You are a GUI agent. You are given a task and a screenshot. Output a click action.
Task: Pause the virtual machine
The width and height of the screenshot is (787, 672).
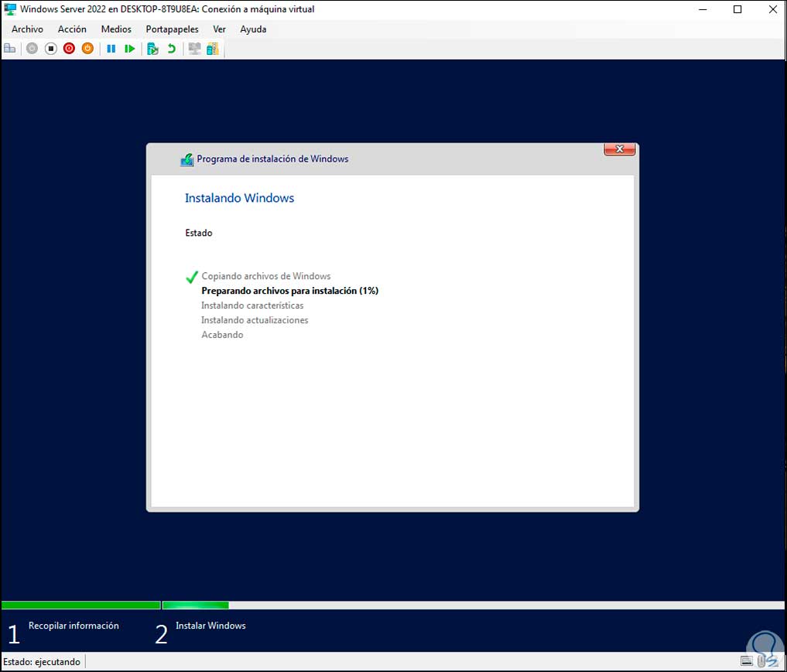click(111, 49)
